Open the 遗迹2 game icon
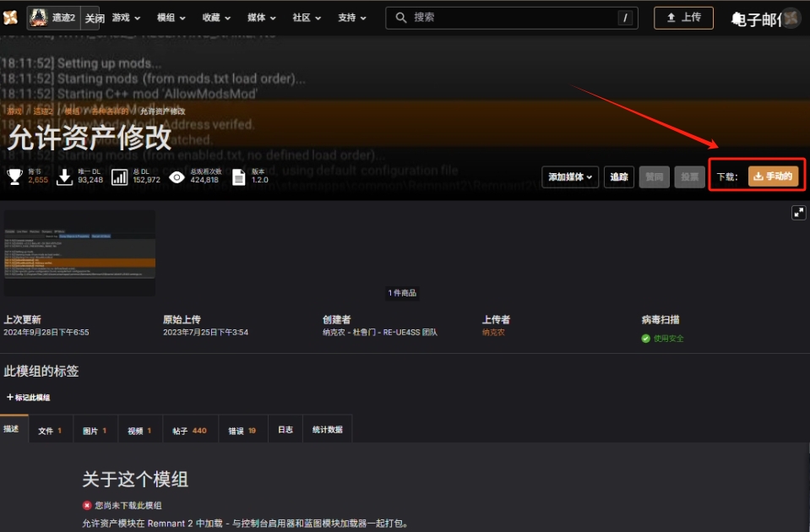Image resolution: width=810 pixels, height=532 pixels. pos(39,18)
